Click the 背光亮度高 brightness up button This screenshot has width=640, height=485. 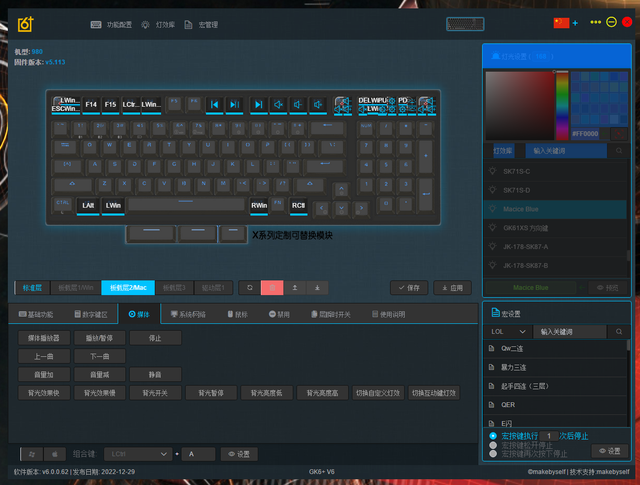(322, 393)
